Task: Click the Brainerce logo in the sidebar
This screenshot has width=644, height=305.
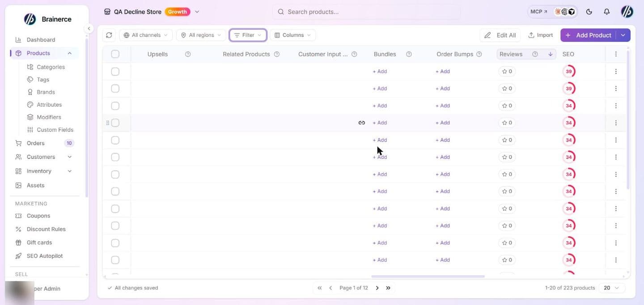Action: click(30, 19)
